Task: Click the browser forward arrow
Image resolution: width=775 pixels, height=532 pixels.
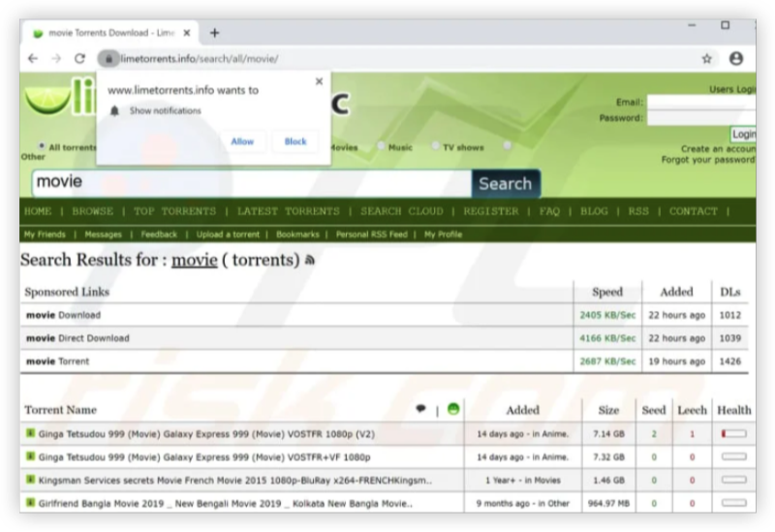Action: pos(56,58)
